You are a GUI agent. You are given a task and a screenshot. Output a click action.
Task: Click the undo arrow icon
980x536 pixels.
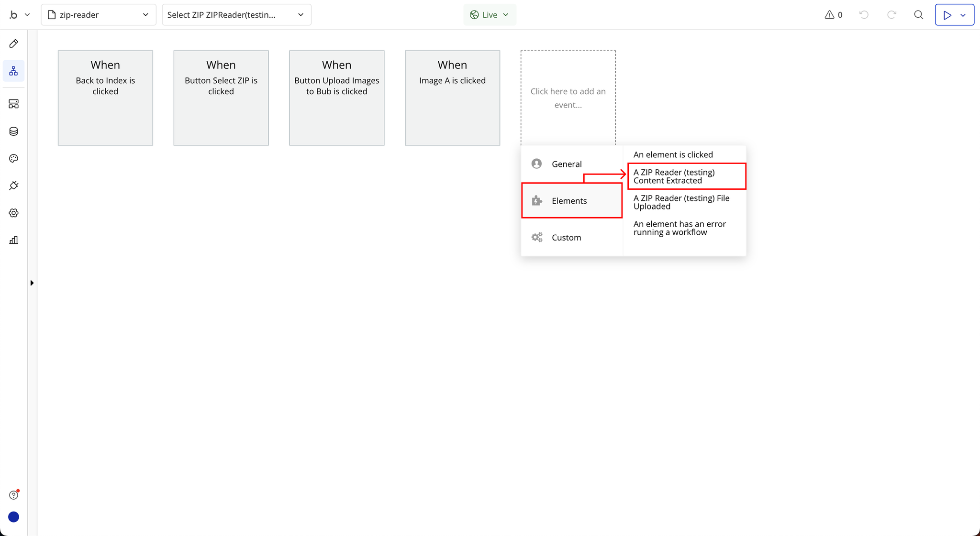pos(864,15)
